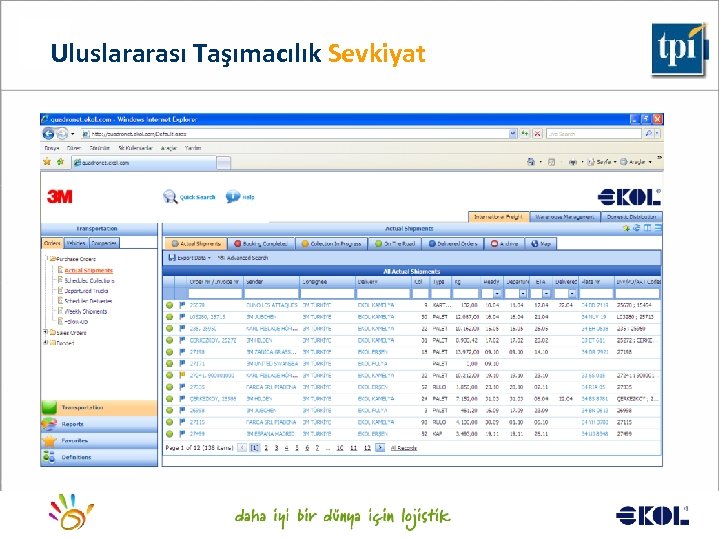This screenshot has height=540, width=720.
Task: Click order link ÇERKEZKÖY, 25588
Action: (213, 399)
